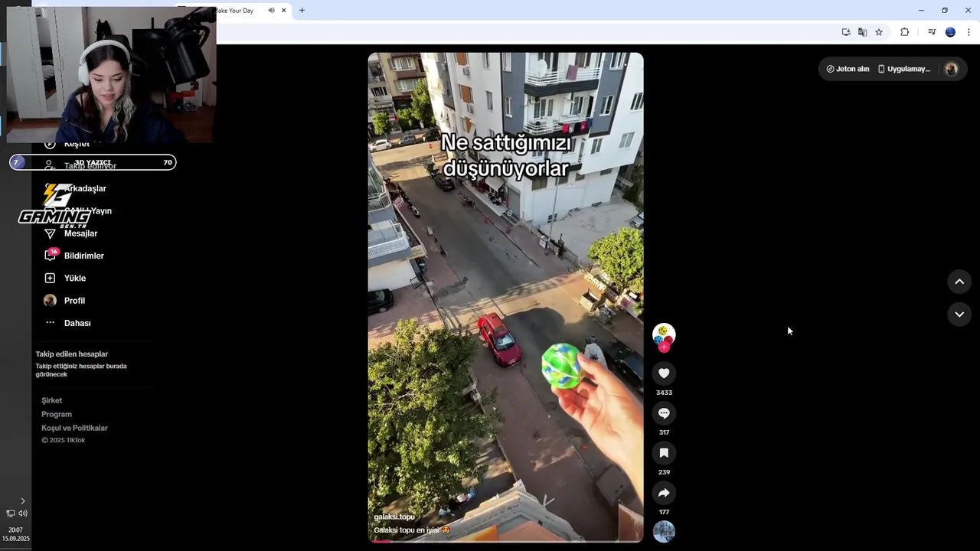The width and height of the screenshot is (980, 551).
Task: Open the Bildirimler sidebar label
Action: tap(84, 256)
